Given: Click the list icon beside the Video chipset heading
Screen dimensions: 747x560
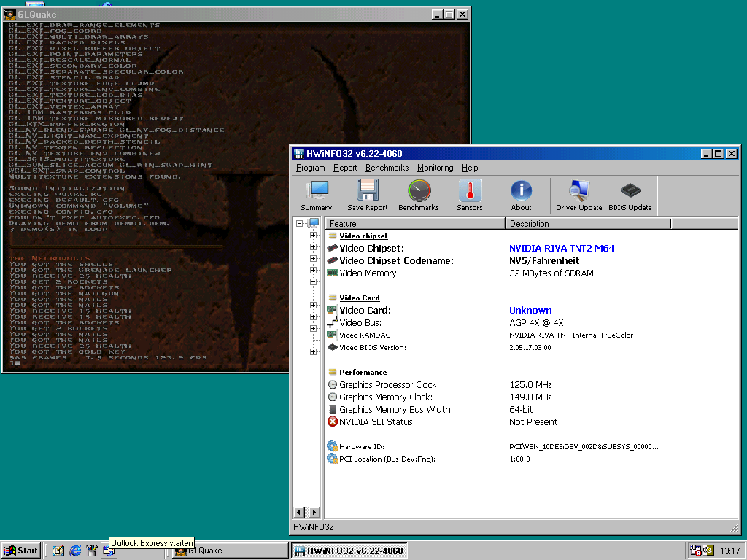Looking at the screenshot, I should point(333,236).
